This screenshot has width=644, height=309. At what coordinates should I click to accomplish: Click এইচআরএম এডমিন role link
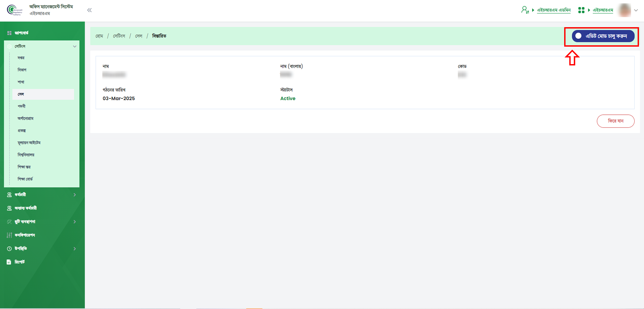click(x=554, y=10)
